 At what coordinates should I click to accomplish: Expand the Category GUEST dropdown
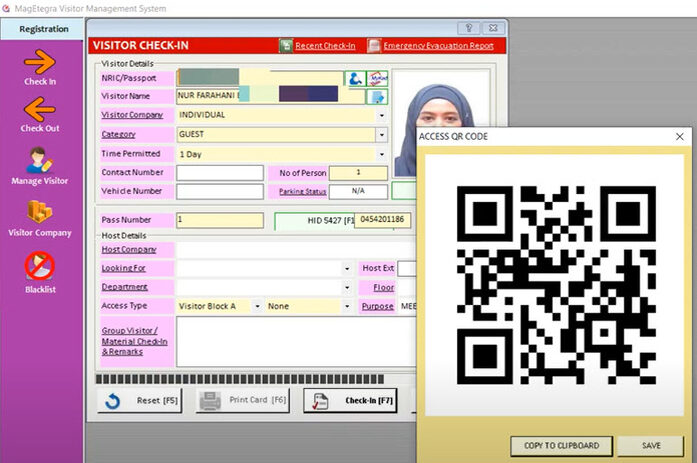381,135
